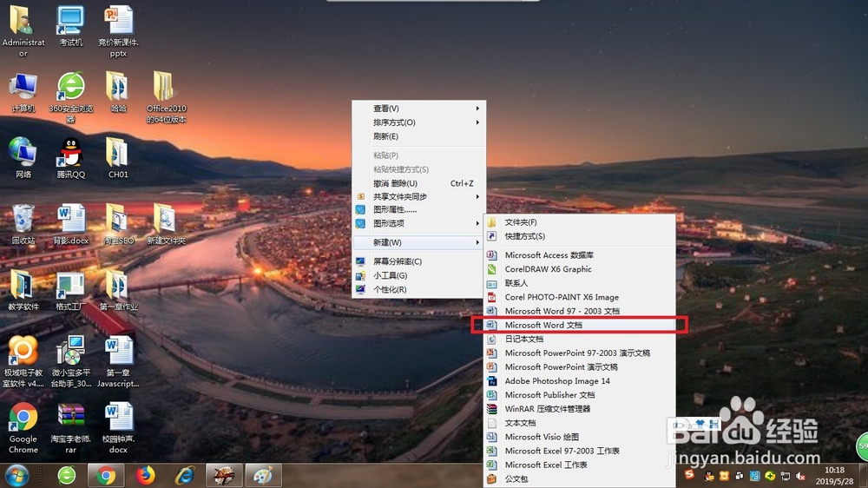868x488 pixels.
Task: Create Corel PHOTO-PAINT X6 Image
Action: (580, 297)
